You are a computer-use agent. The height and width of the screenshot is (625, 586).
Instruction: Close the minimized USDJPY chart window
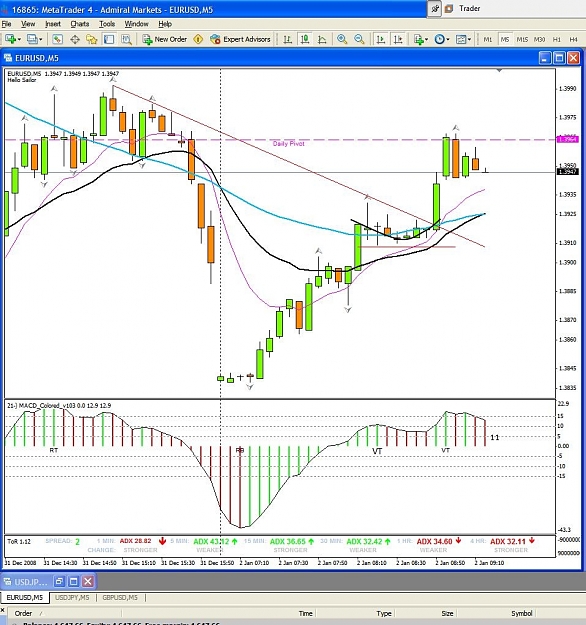pos(88,582)
